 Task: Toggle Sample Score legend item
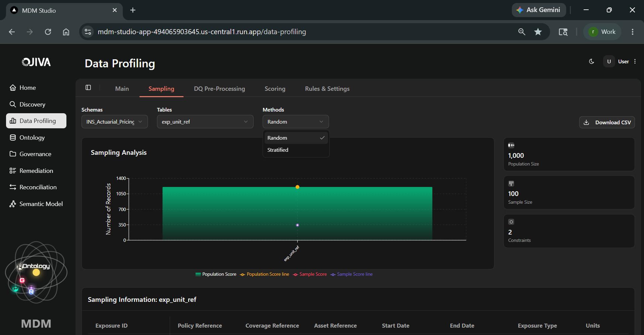pos(310,274)
